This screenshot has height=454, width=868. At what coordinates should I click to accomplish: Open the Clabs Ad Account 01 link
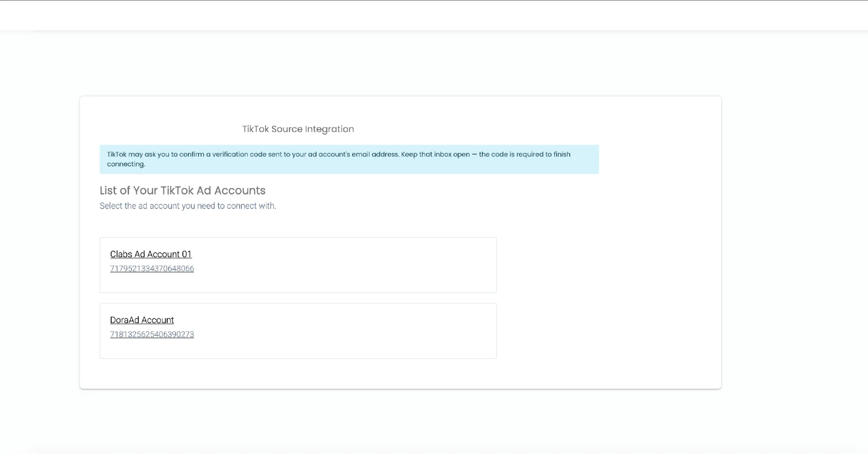(151, 254)
